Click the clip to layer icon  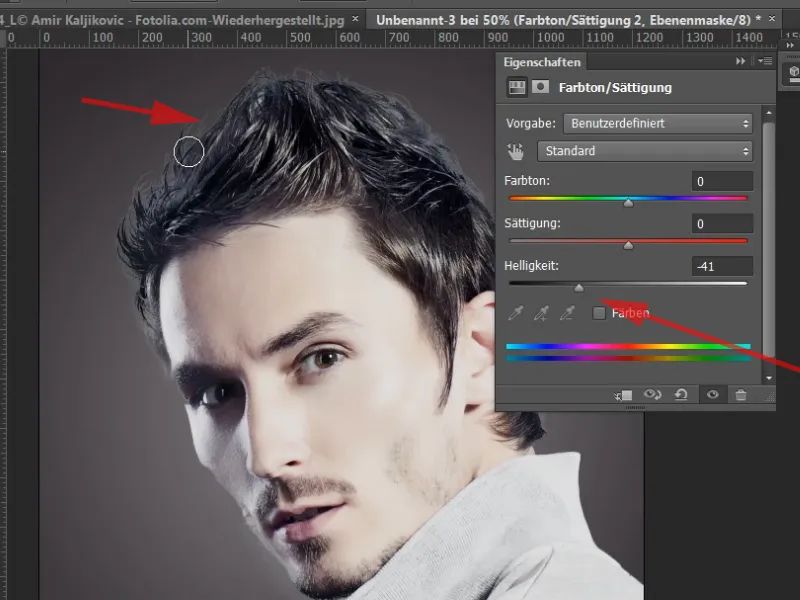[623, 395]
